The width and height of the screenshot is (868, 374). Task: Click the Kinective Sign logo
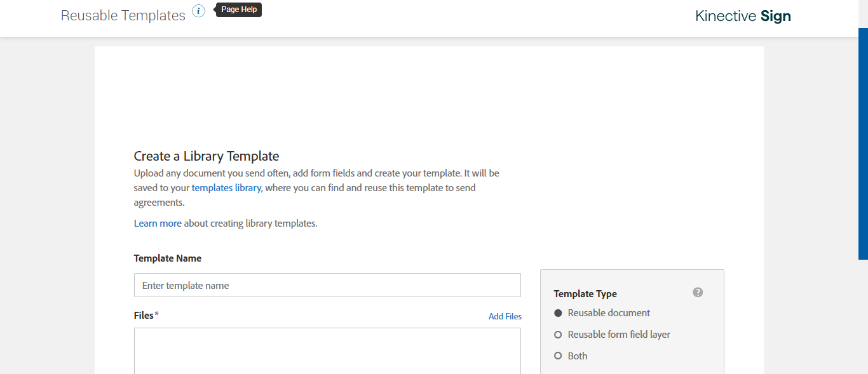pos(743,16)
